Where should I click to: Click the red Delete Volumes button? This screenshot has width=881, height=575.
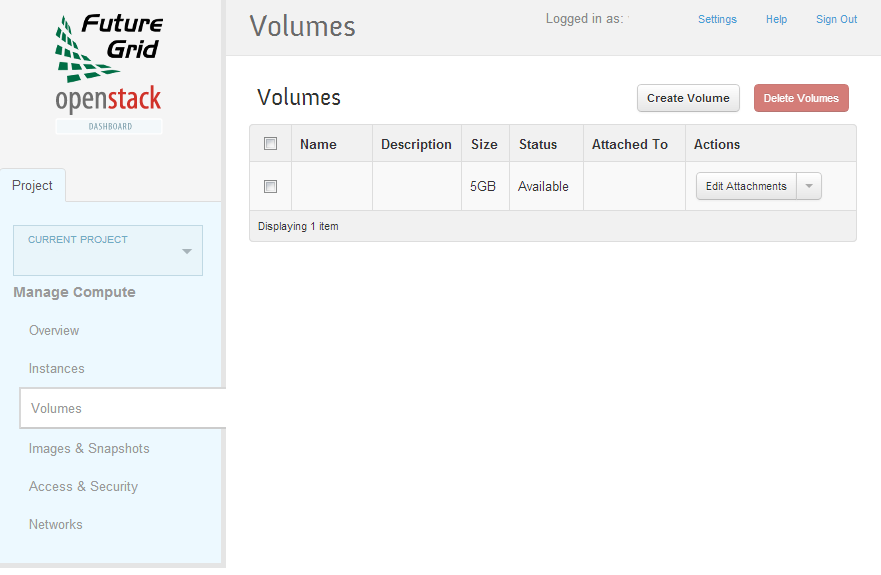point(801,98)
